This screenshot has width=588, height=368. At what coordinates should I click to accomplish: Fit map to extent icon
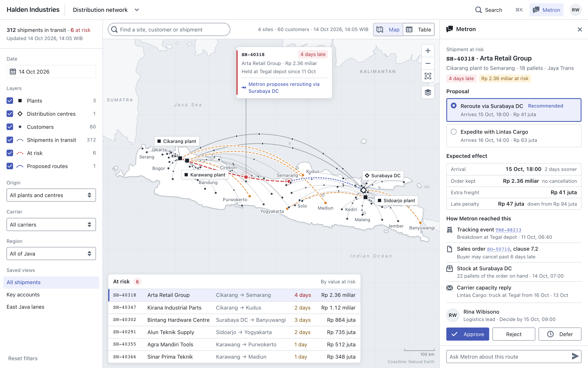click(x=428, y=76)
